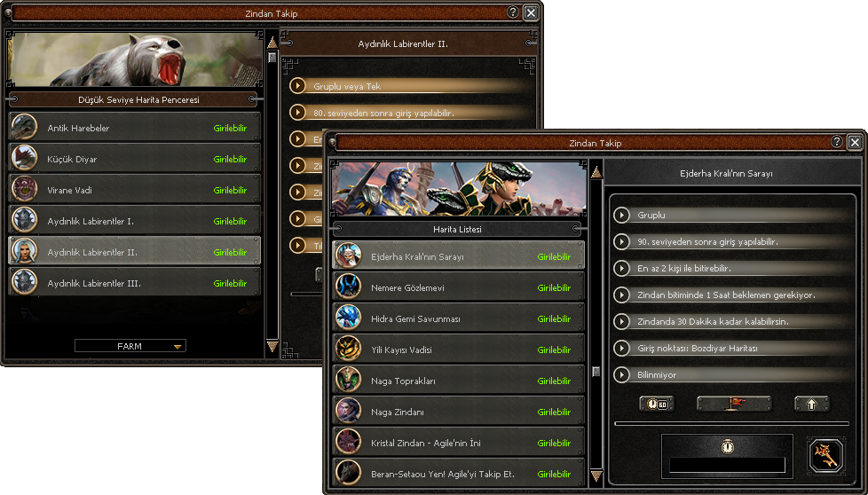Screen dimensions: 868x495
Task: Open the FARM dropdown
Action: [130, 346]
